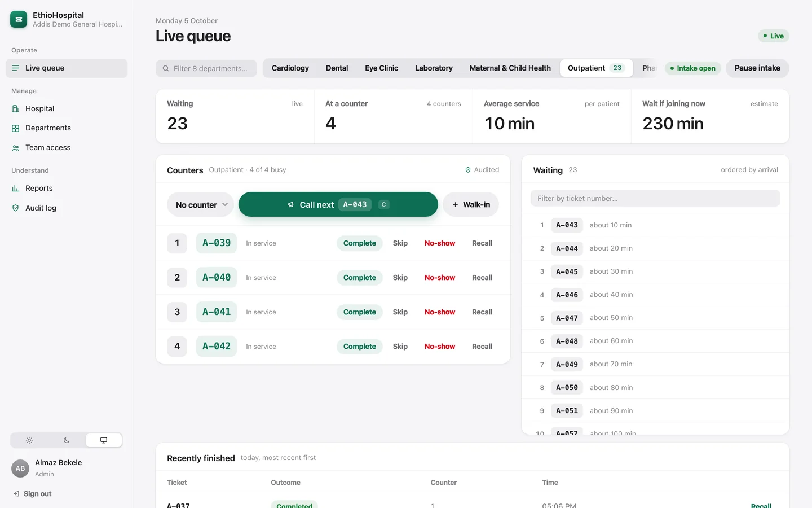Image resolution: width=812 pixels, height=508 pixels.
Task: Switch to dark theme moon toggle
Action: 67,440
